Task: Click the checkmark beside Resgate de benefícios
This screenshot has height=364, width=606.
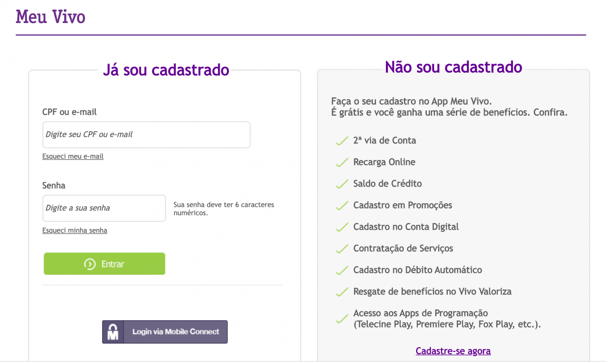Action: click(342, 292)
